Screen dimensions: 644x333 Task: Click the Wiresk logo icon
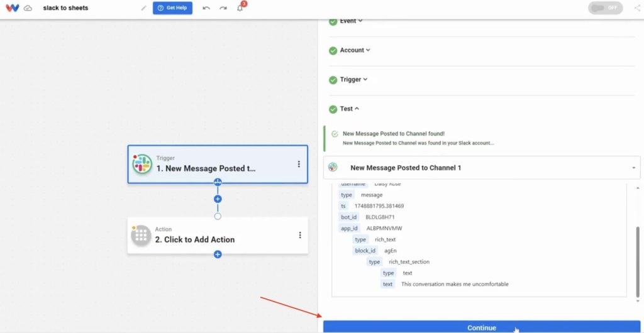tap(13, 8)
